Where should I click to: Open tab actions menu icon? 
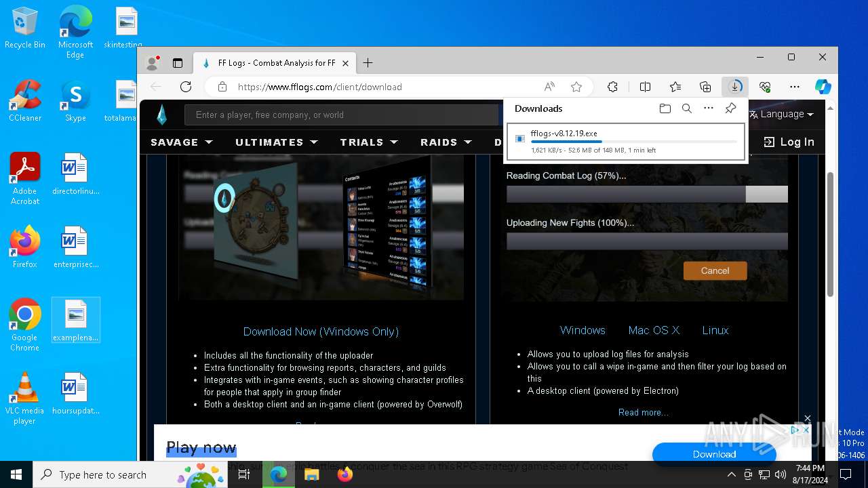(178, 63)
